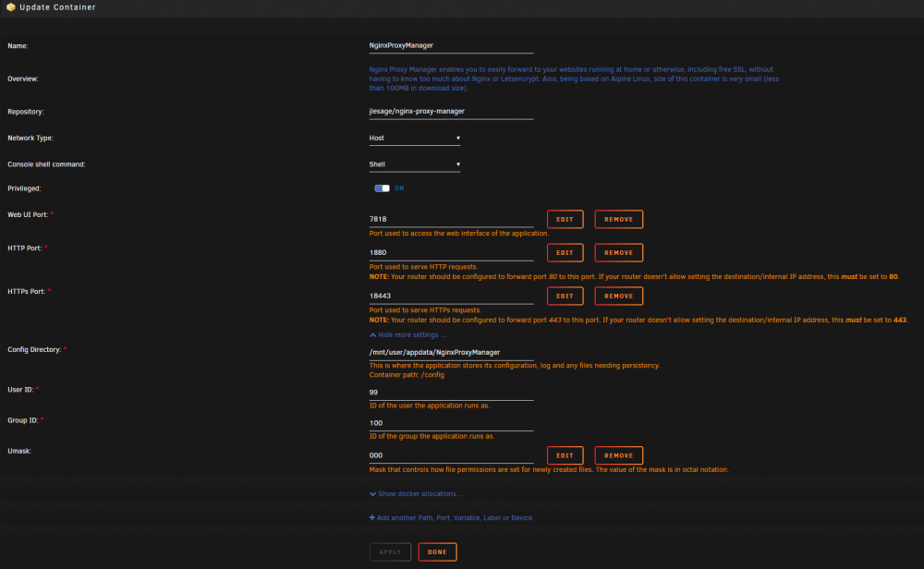The image size is (924, 569).
Task: Click the 'Port used to access the web interface' text
Action: click(458, 234)
